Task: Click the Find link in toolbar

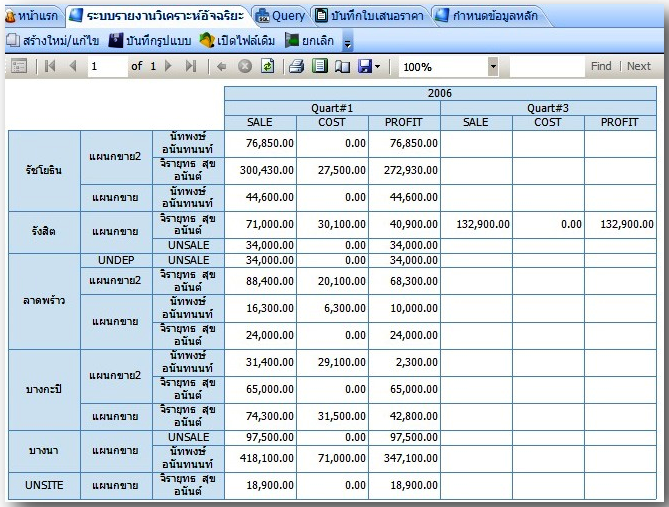Action: (x=601, y=66)
